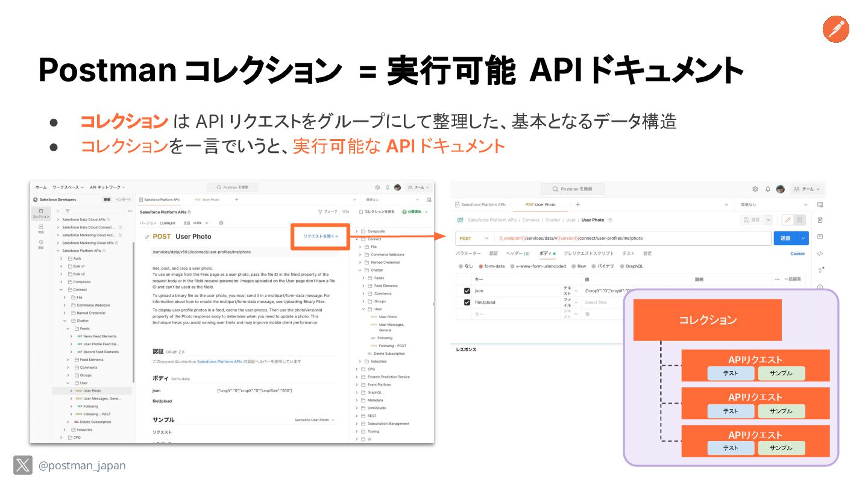The width and height of the screenshot is (868, 488).
Task: Collapse the Salesforce Platform APIs collection
Action: point(58,251)
